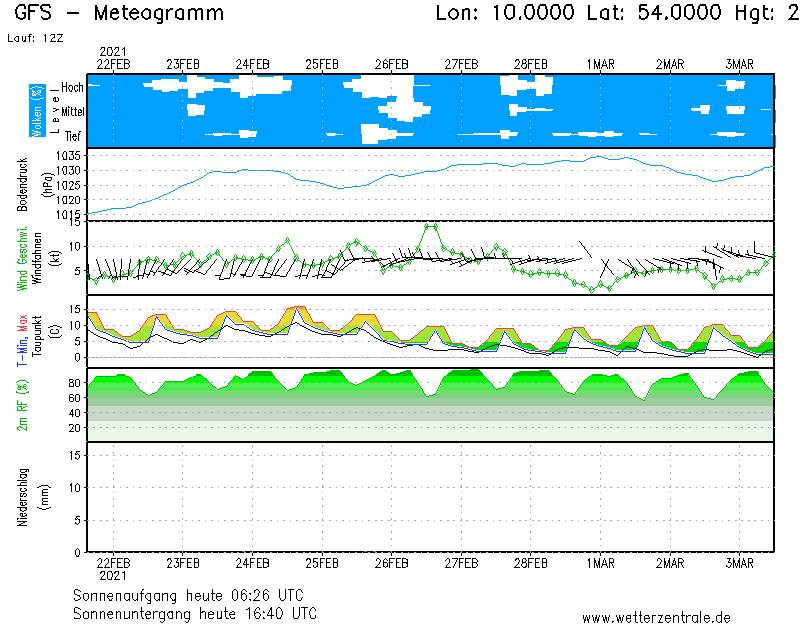
Task: Click the Tief cloud level label
Action: 74,135
